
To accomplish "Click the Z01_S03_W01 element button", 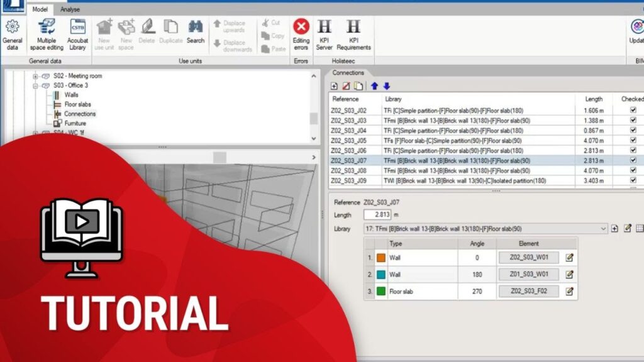I will pos(528,274).
